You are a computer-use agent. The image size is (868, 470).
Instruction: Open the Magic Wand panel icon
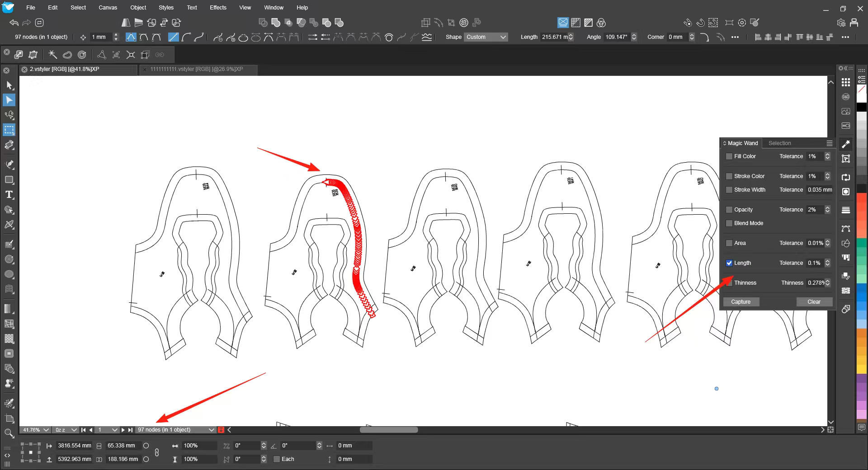[846, 144]
